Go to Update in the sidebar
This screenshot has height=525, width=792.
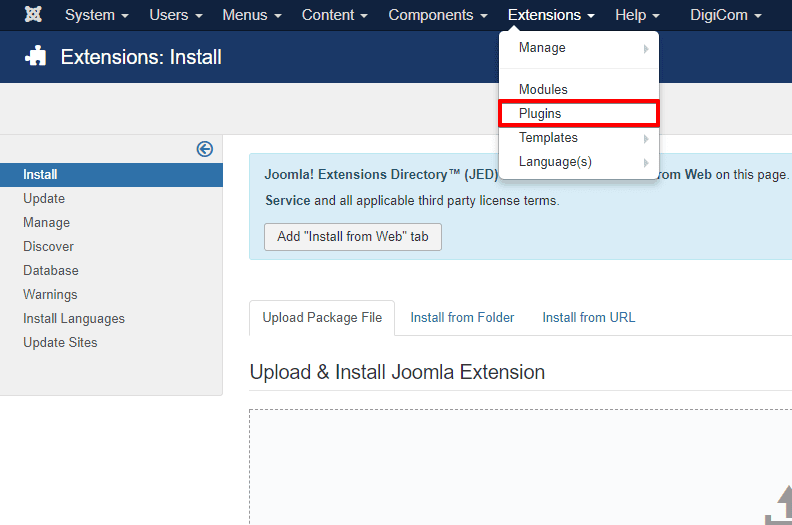(x=44, y=198)
